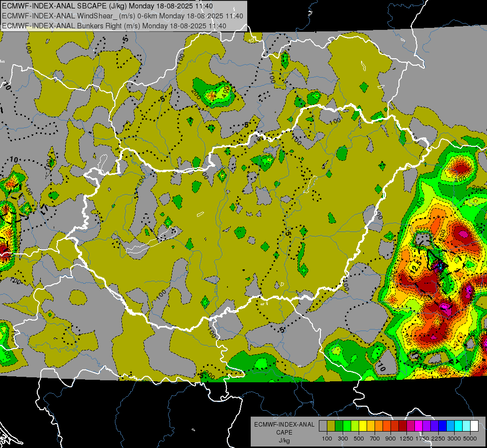Screen dimensions: 487x448
Task: Click the dark green swatch in the legend
Action: (x=339, y=426)
